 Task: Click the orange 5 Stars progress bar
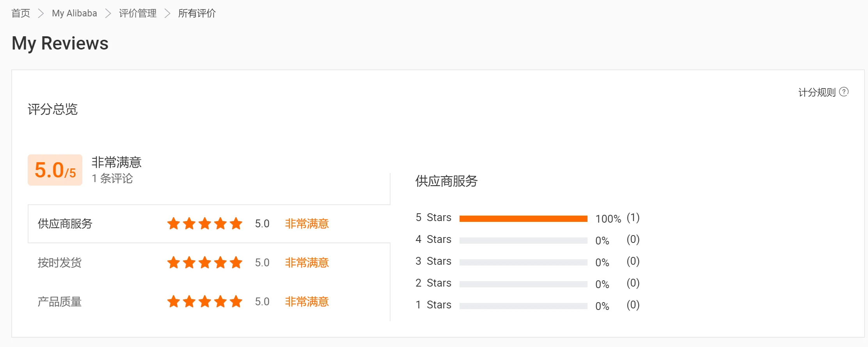tap(523, 219)
